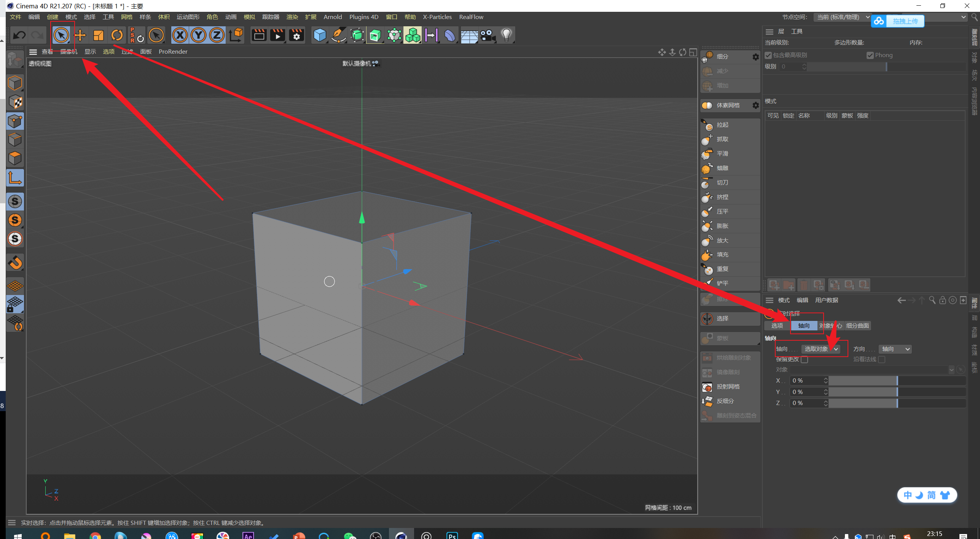The image size is (980, 539).
Task: Pick the Smooth sculpt brush
Action: tap(722, 154)
